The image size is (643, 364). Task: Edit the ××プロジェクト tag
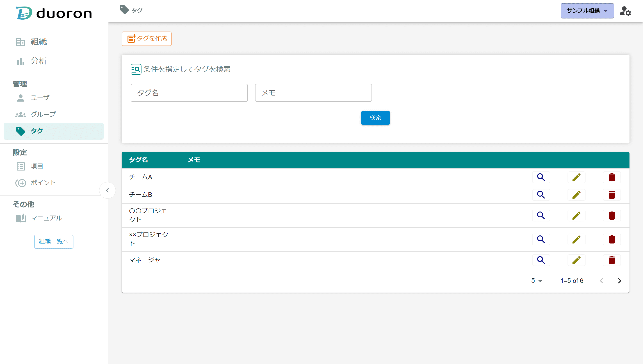[576, 239]
